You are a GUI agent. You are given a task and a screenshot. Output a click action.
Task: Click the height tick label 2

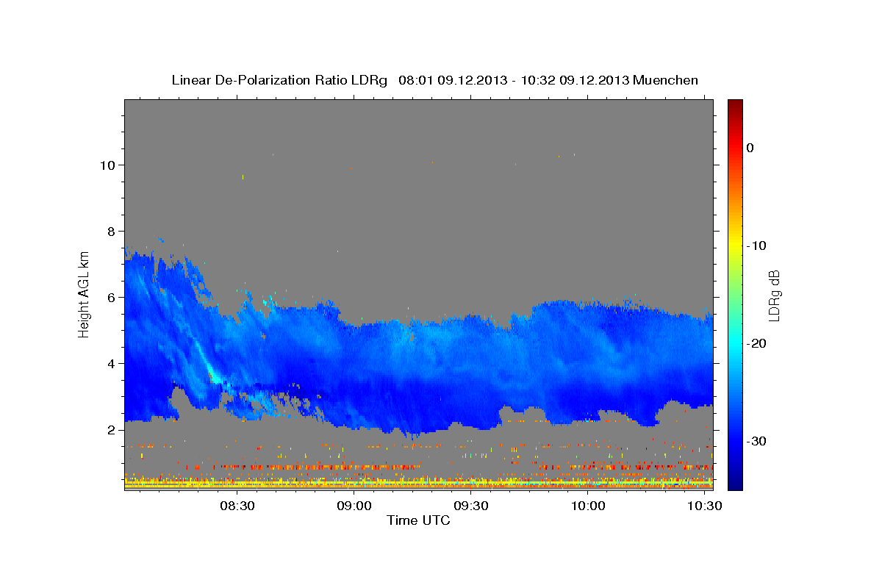click(111, 429)
